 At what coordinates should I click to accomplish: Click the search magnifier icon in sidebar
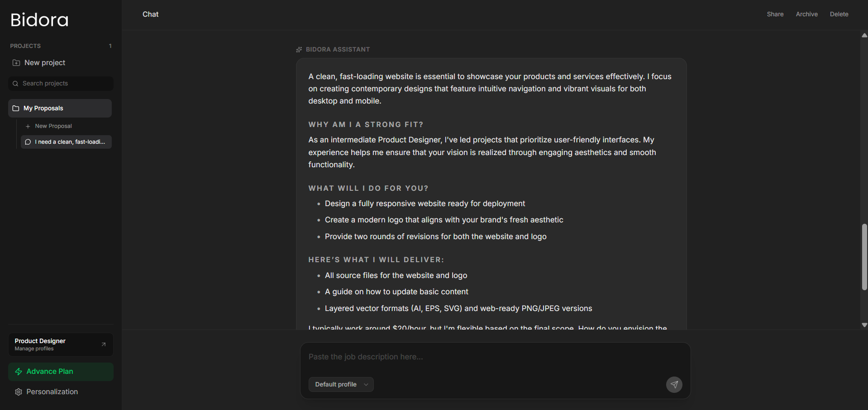[x=15, y=84]
